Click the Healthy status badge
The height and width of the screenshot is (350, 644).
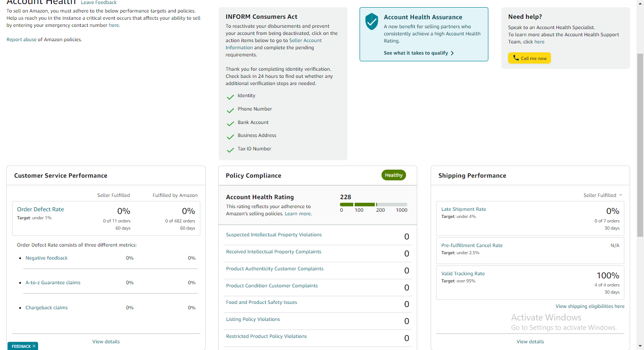pyautogui.click(x=394, y=175)
